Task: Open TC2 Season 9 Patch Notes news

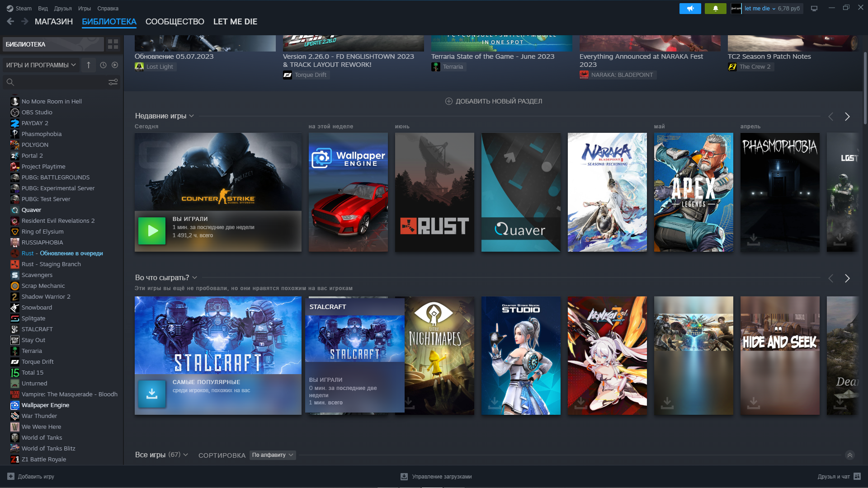Action: coord(769,56)
